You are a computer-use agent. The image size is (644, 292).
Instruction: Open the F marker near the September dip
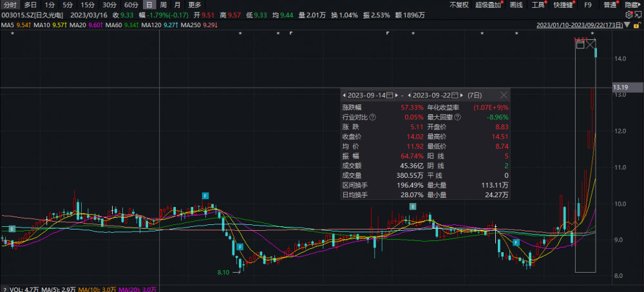point(516,243)
